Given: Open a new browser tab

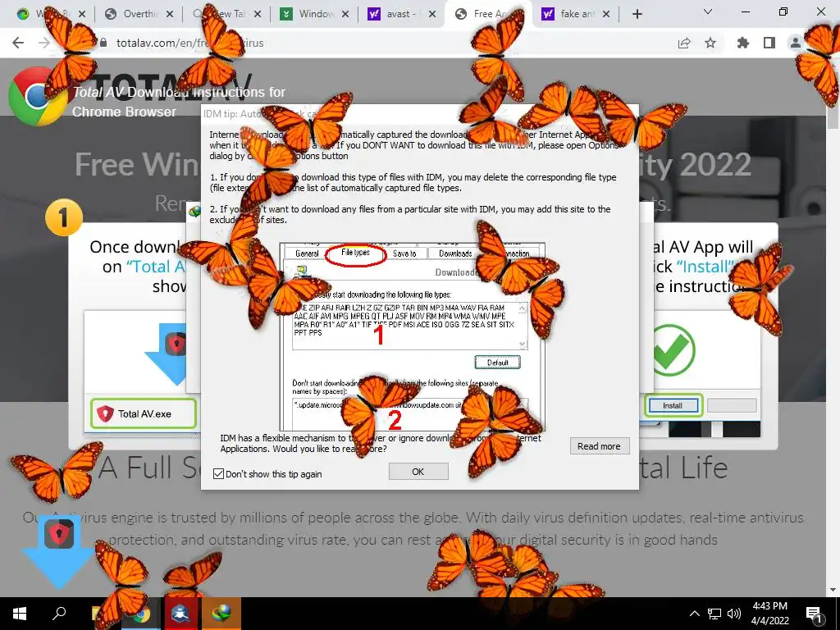Looking at the screenshot, I should (x=637, y=15).
